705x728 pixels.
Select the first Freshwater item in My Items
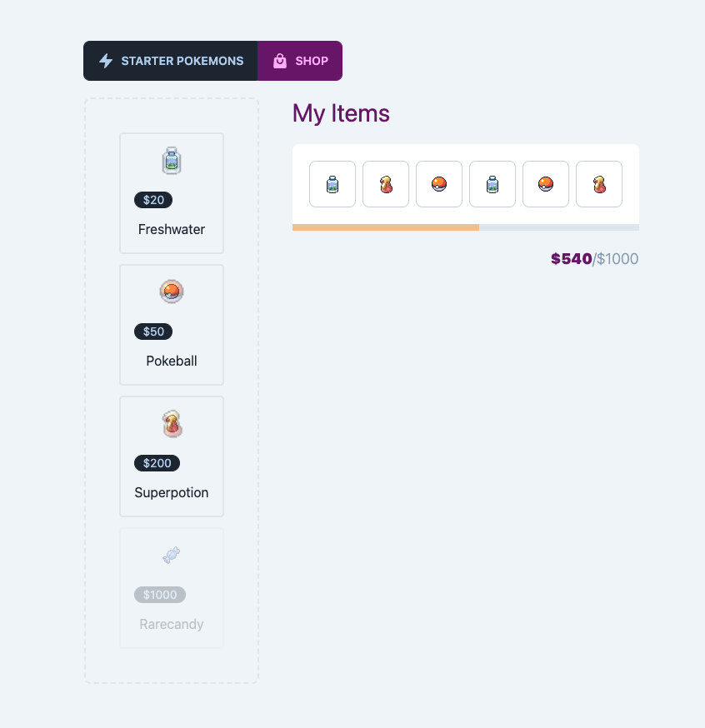tap(332, 183)
